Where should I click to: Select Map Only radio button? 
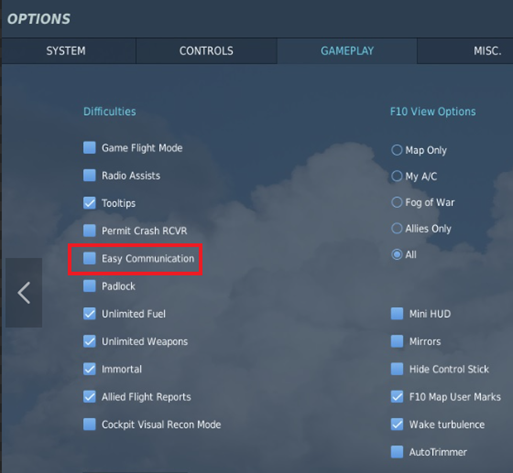point(397,150)
